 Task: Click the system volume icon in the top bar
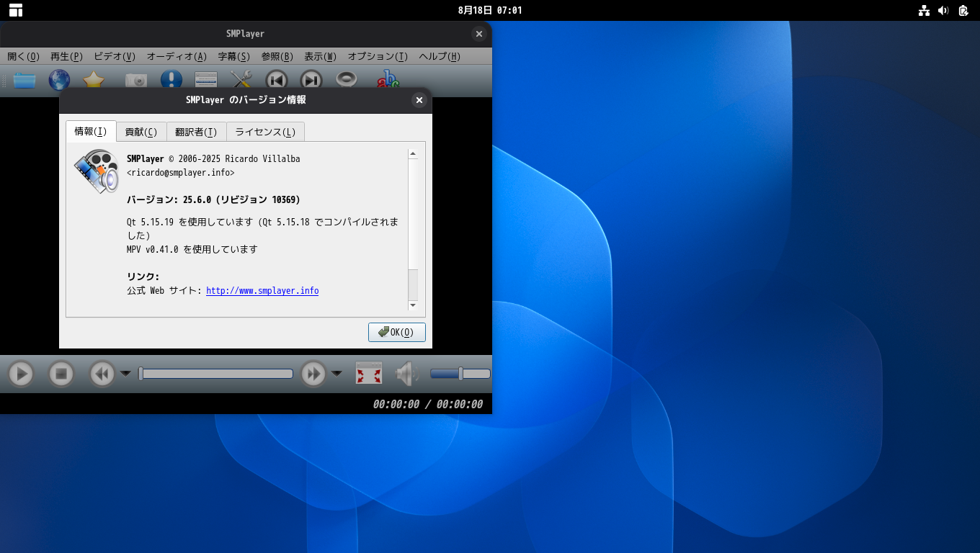[943, 10]
